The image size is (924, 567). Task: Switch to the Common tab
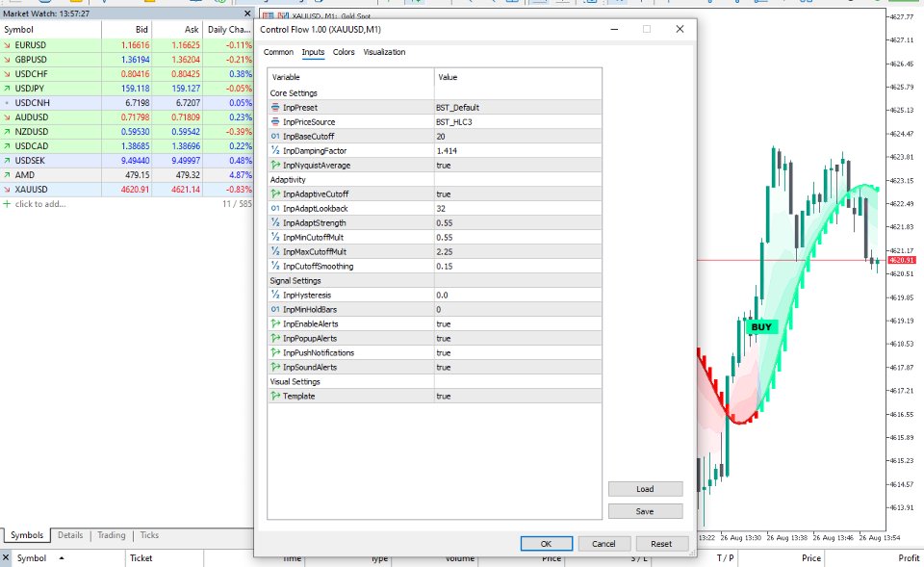(x=278, y=52)
